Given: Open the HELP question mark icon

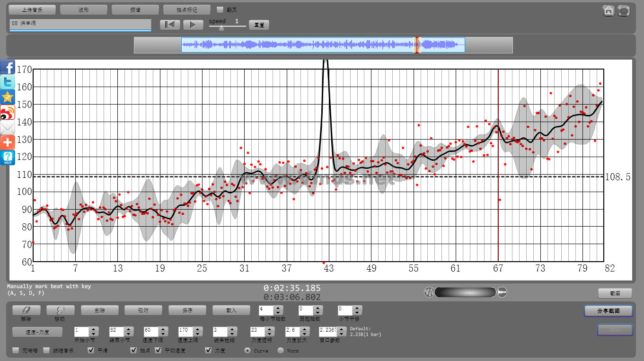Looking at the screenshot, I should coord(8,158).
